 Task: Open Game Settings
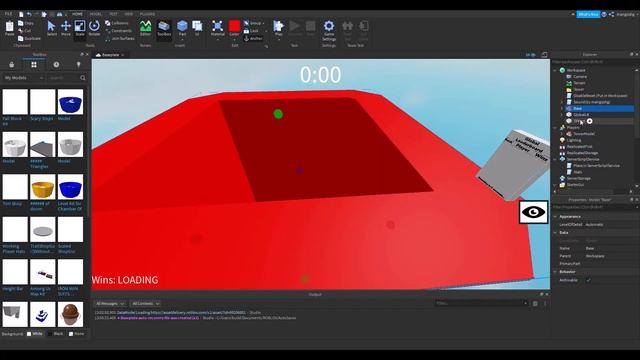329,31
